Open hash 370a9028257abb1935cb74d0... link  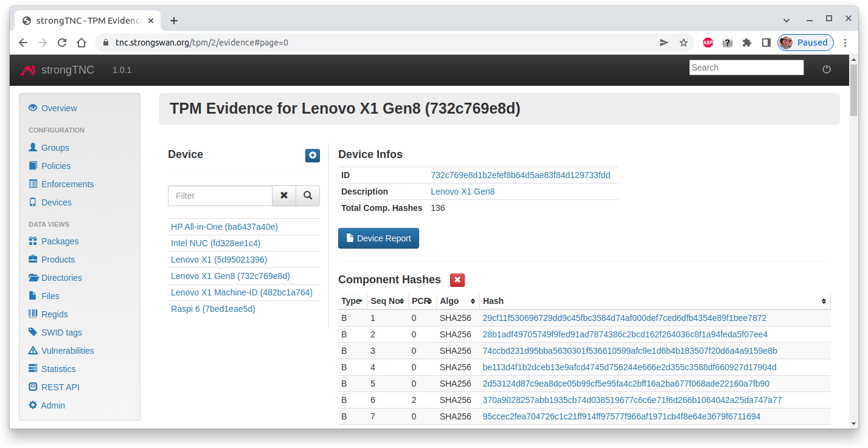click(632, 400)
